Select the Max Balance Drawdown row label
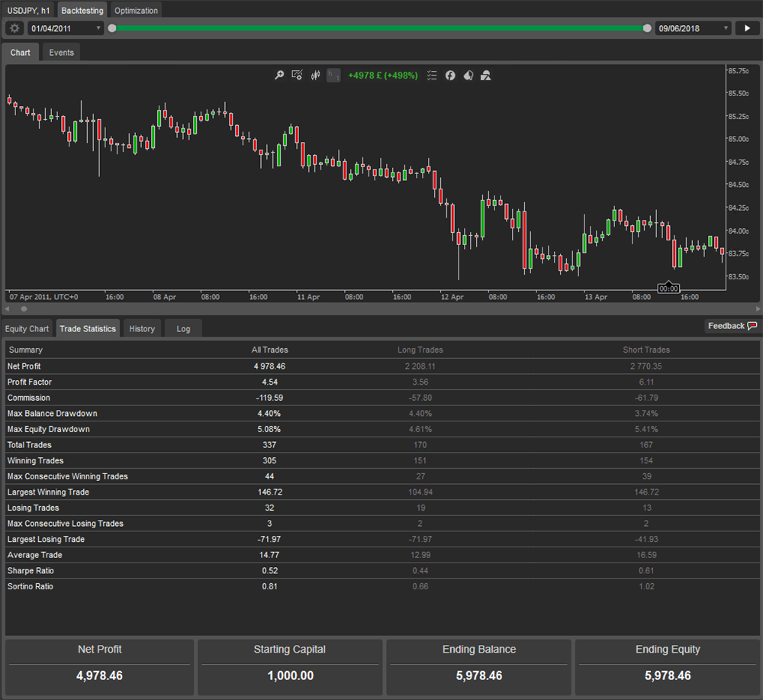The image size is (763, 700). pyautogui.click(x=52, y=413)
